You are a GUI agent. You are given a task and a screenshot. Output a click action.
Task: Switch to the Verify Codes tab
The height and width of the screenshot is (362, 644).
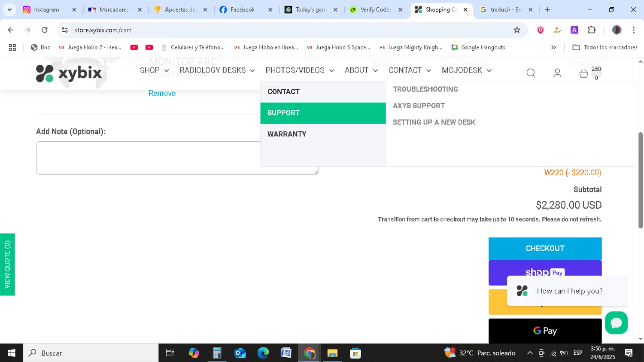pyautogui.click(x=376, y=9)
